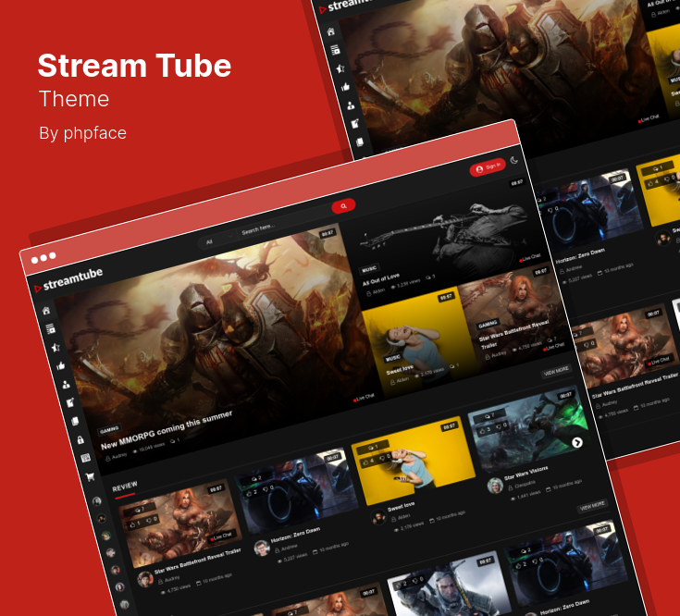The image size is (680, 616).
Task: Click Live Chat badge on New MMORPG banner
Action: (x=364, y=398)
